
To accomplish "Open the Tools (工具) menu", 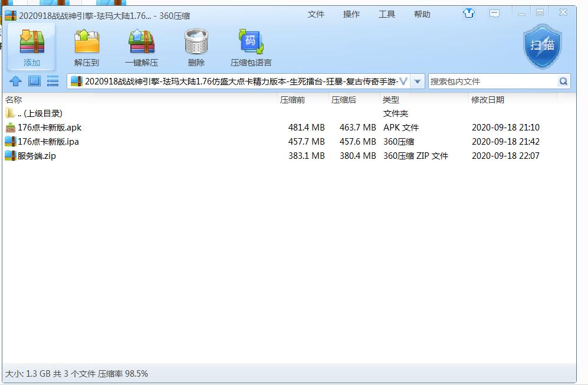I will click(x=387, y=14).
